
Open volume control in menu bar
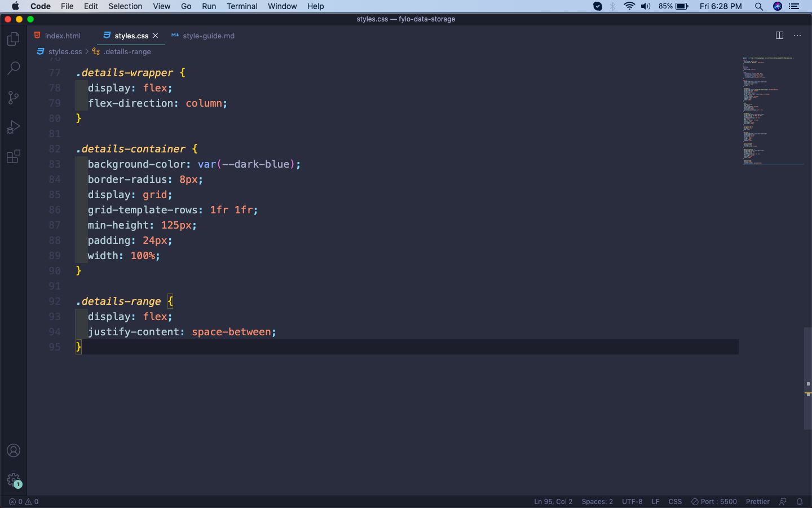(x=646, y=6)
